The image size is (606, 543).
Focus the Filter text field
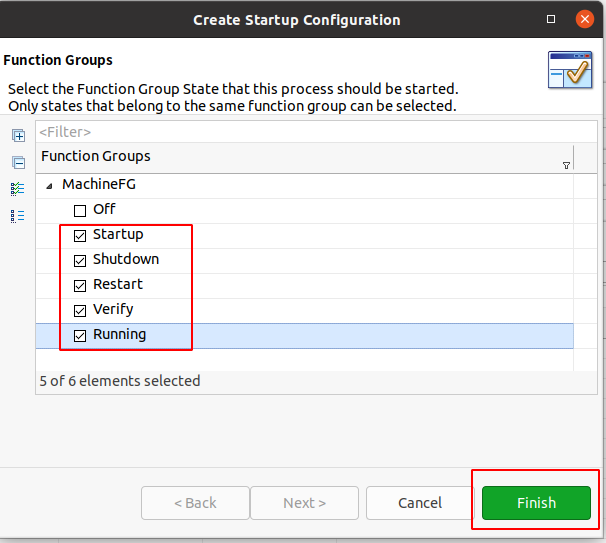coord(316,132)
